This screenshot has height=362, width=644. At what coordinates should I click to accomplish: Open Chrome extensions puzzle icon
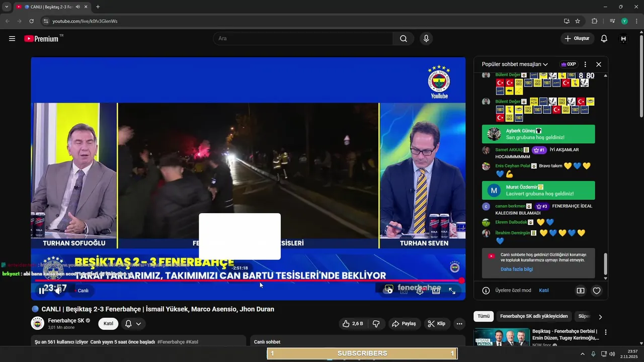595,21
